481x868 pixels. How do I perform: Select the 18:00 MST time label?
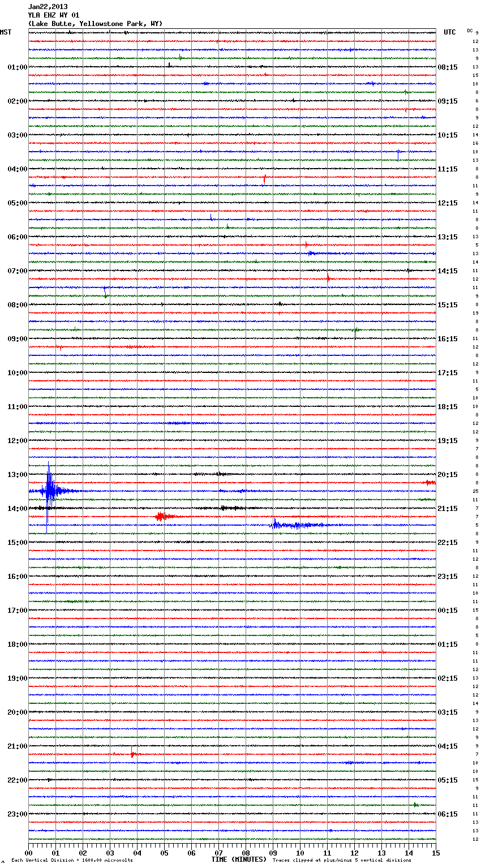click(18, 644)
